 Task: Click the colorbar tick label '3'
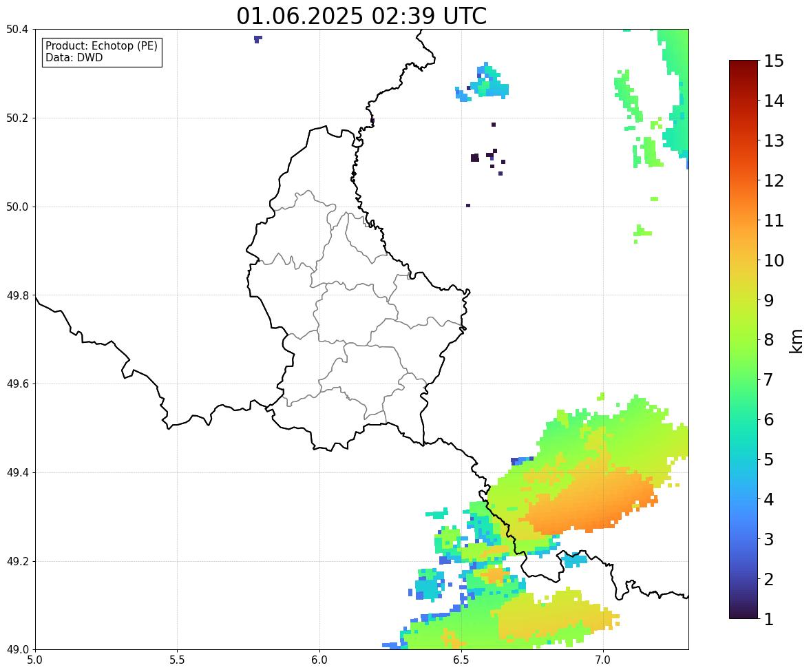coord(769,539)
